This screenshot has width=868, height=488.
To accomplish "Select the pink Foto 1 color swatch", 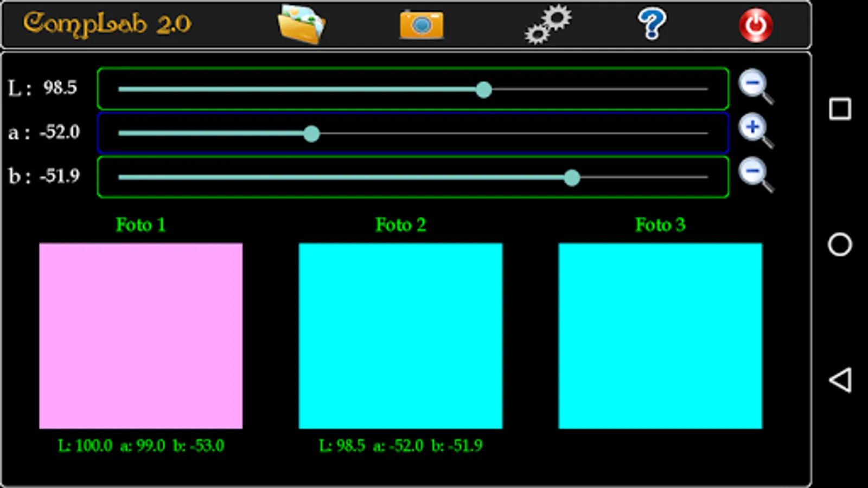I will tap(141, 336).
